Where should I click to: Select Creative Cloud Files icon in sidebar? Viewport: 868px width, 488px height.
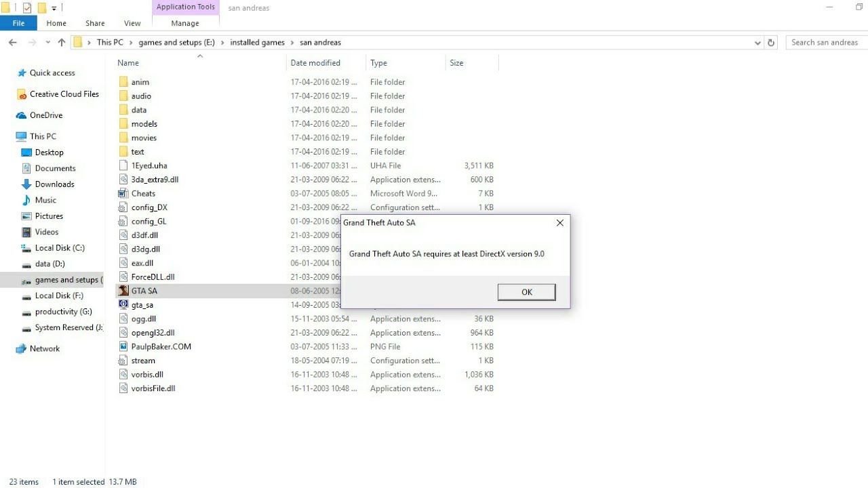[x=21, y=94]
